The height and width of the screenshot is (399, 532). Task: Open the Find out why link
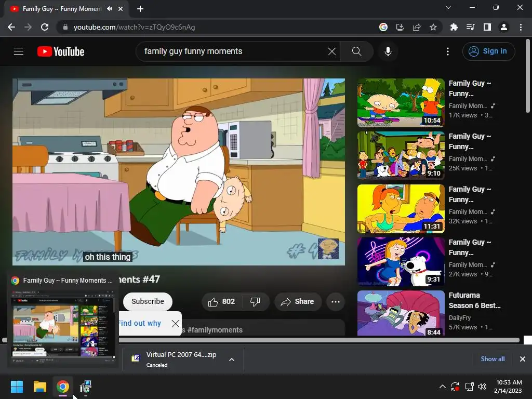[x=140, y=323]
